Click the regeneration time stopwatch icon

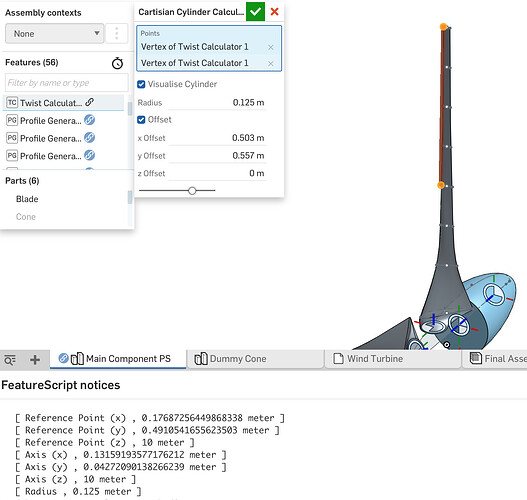tap(117, 63)
